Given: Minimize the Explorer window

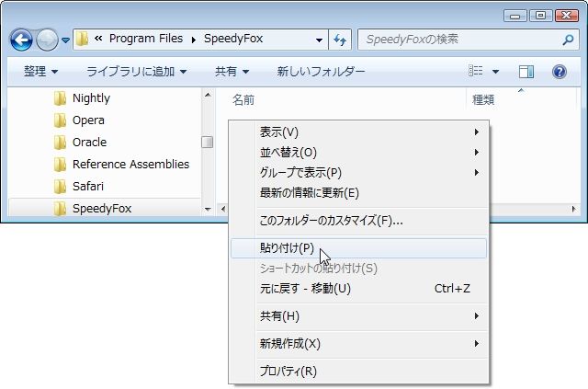Looking at the screenshot, I should [514, 16].
